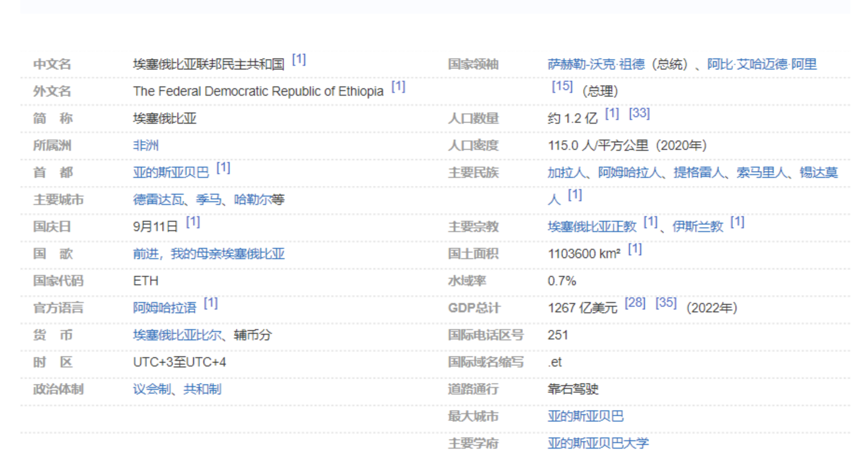Open the 季马 city link
Screen dimensions: 868x465
(209, 200)
